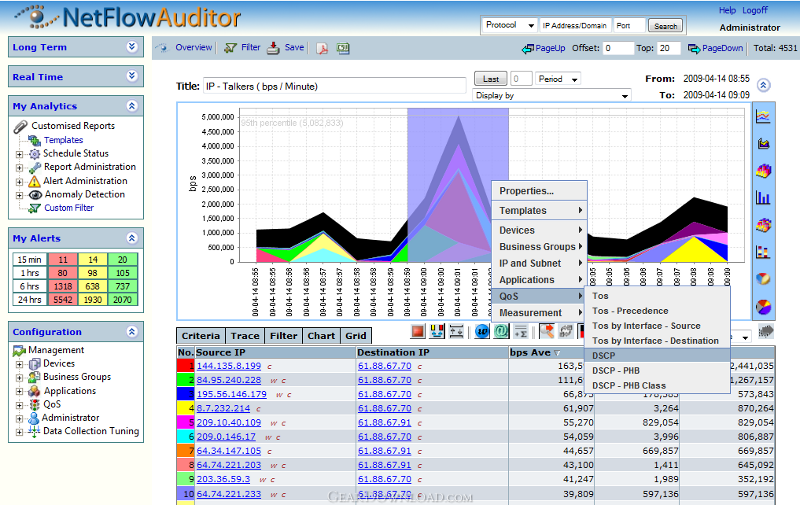Collapse the Configuration panel
Viewport: 800px width, 505px height.
(132, 332)
